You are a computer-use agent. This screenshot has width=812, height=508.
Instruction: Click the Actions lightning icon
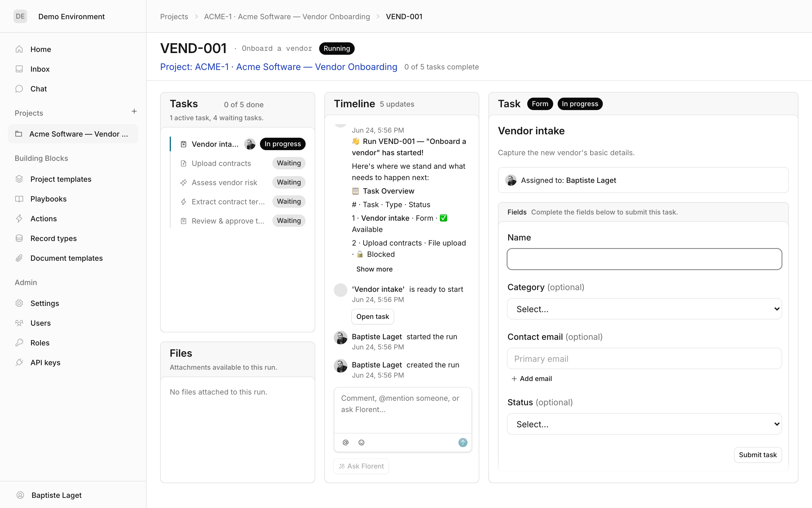point(19,218)
